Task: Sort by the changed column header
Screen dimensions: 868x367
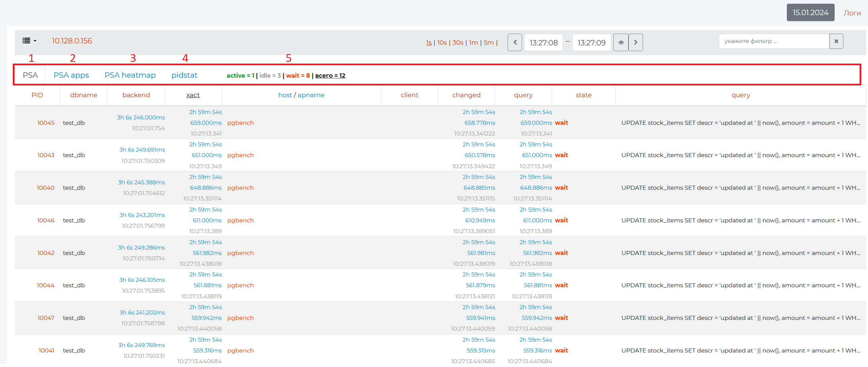Action: [x=467, y=95]
